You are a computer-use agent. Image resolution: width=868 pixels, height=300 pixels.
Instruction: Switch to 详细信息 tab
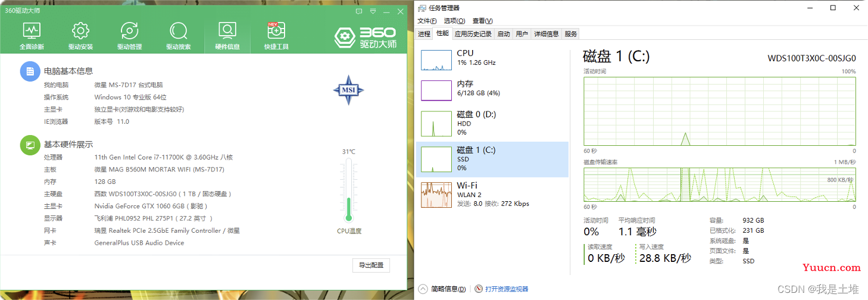(547, 34)
